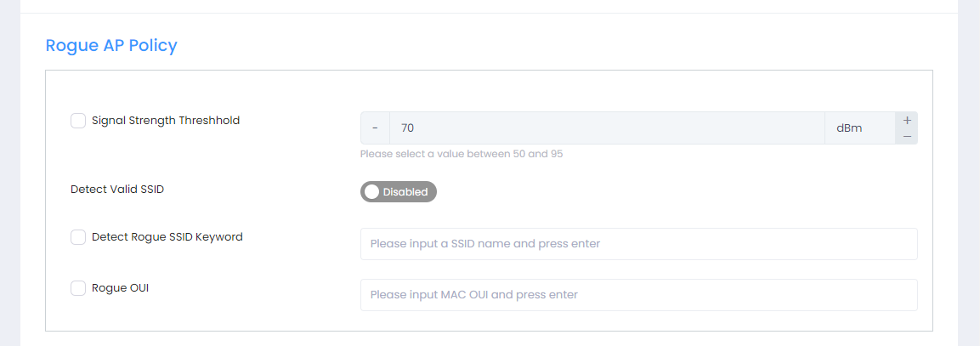This screenshot has width=980, height=346.
Task: Click the Detect Valid SSID label
Action: pyautogui.click(x=117, y=189)
